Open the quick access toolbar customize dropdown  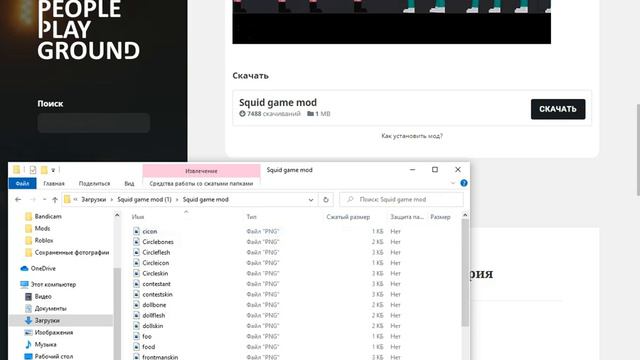pyautogui.click(x=53, y=170)
